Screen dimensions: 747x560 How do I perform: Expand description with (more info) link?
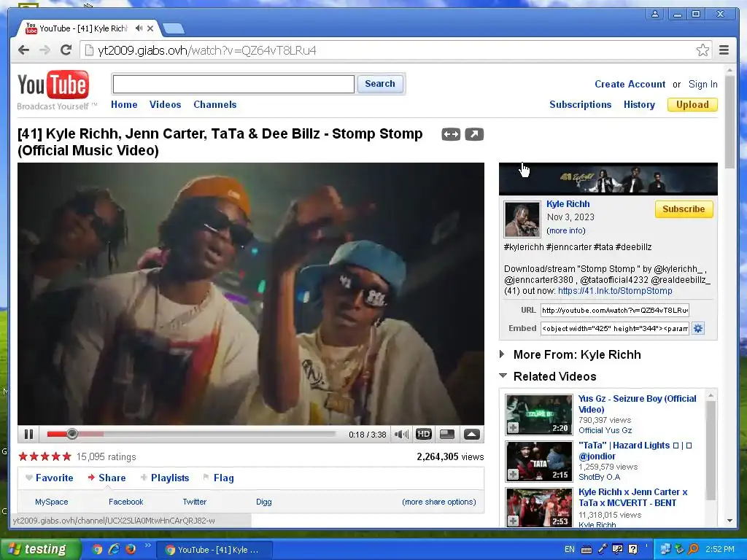566,230
